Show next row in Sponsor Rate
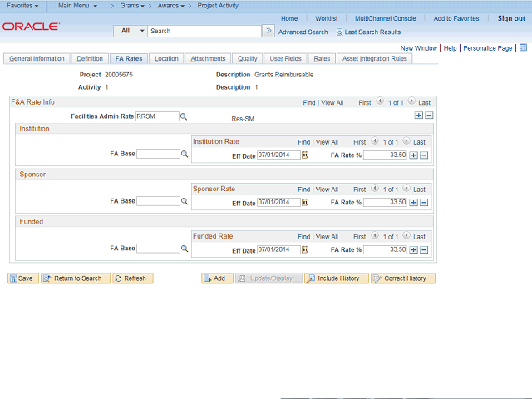The width and height of the screenshot is (532, 399). point(406,188)
